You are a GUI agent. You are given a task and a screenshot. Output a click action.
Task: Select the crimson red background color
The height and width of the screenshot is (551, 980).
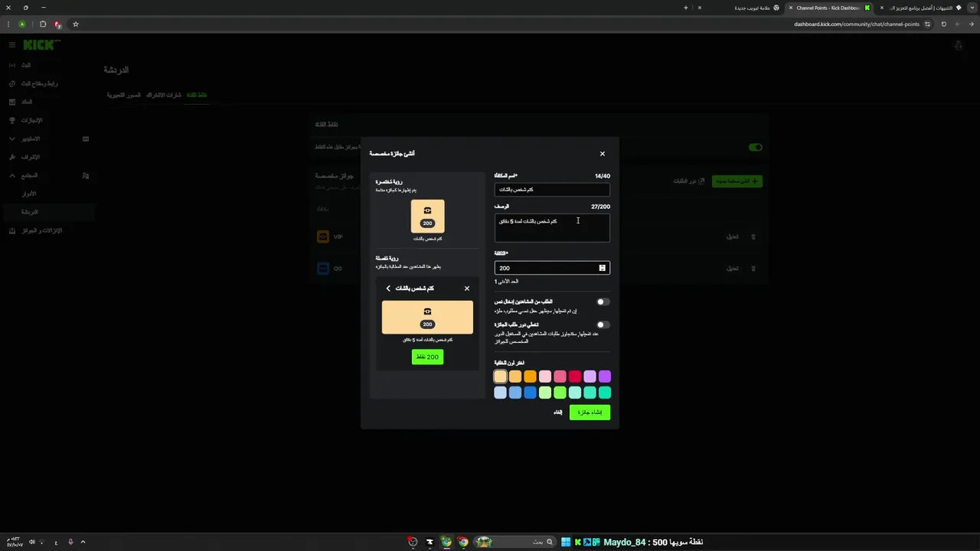tap(575, 377)
